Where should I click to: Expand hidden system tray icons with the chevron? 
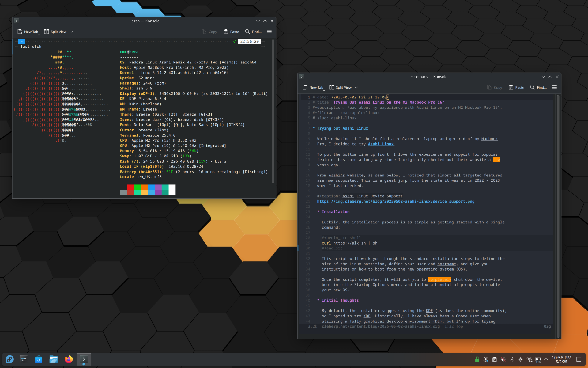(546, 359)
